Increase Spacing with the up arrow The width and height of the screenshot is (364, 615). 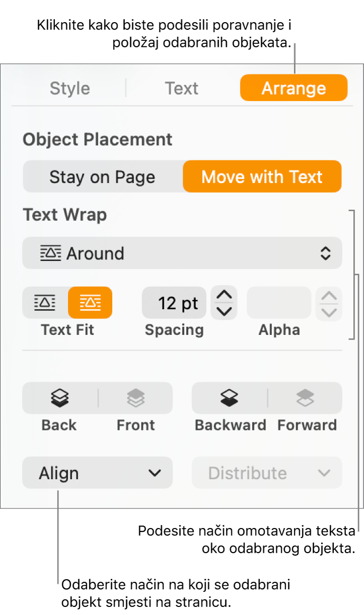click(x=224, y=295)
